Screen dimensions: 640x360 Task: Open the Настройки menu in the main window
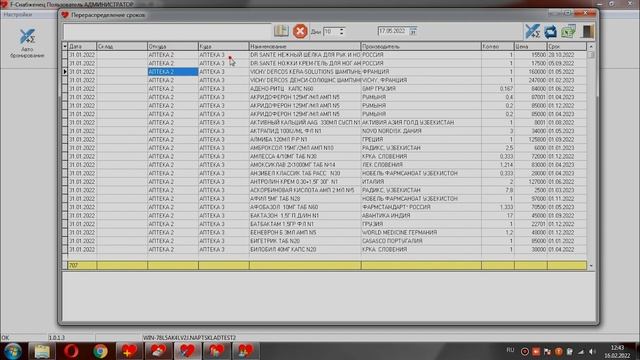coord(18,14)
